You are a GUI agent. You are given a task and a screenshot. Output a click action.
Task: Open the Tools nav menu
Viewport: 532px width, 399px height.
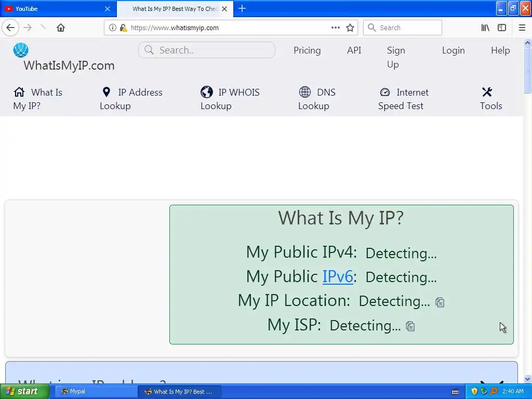[491, 99]
